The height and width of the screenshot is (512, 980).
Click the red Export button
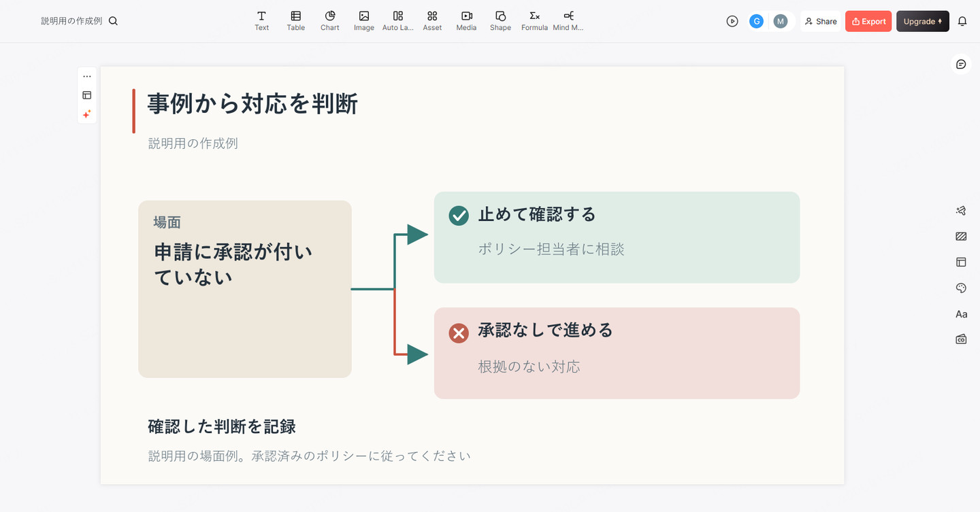click(868, 21)
